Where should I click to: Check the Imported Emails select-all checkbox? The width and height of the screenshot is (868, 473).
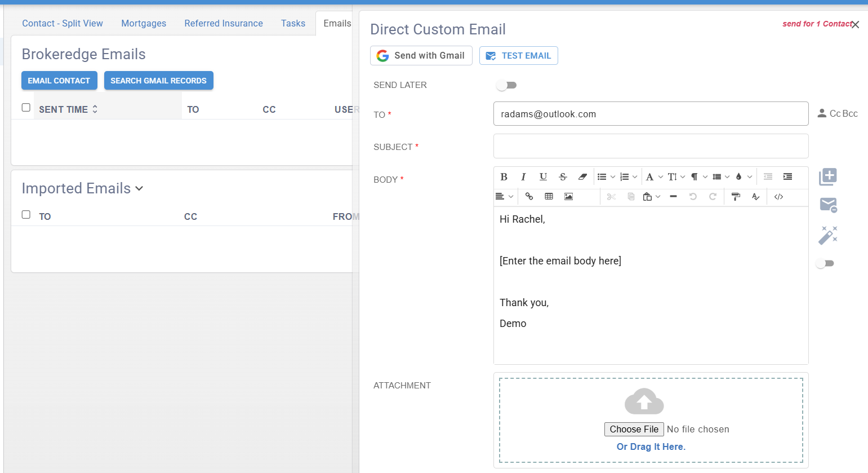click(x=26, y=214)
